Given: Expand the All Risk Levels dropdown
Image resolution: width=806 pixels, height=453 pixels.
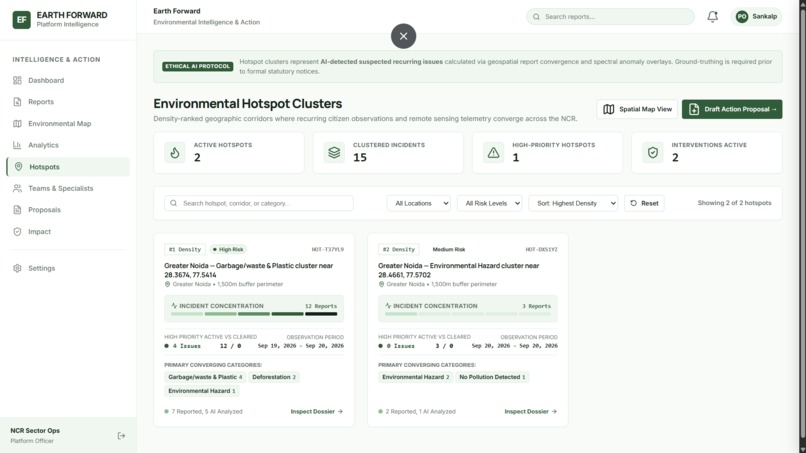Looking at the screenshot, I should [489, 203].
